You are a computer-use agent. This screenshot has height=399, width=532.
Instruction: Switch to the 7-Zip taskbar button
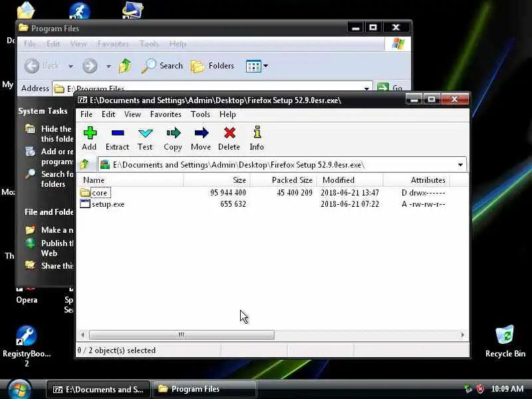pos(98,389)
